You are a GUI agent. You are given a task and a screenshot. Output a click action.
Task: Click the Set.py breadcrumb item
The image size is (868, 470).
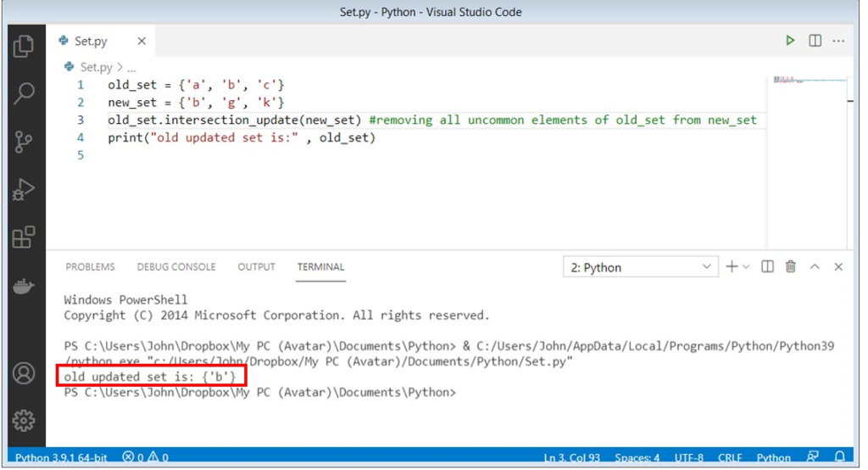[x=97, y=67]
